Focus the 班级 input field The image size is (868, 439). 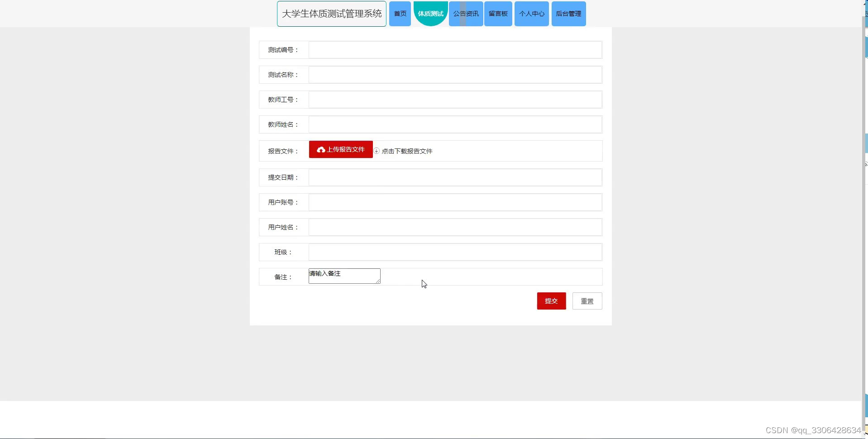(x=455, y=252)
